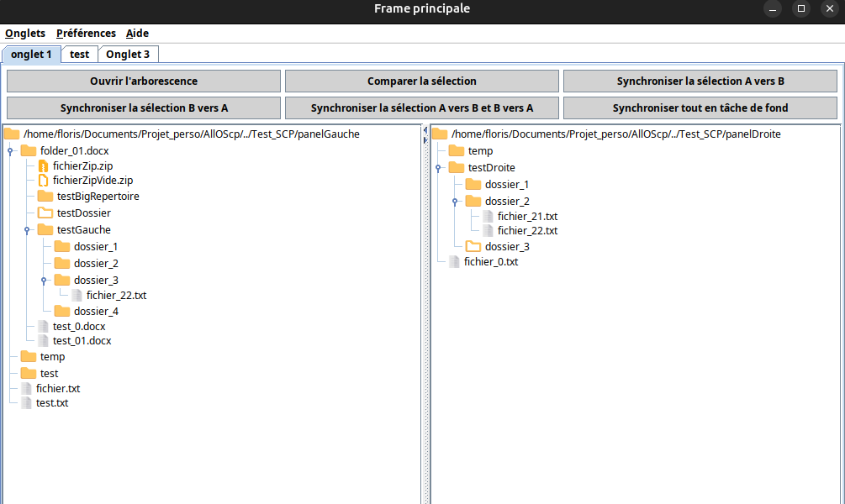Switch to the Onglet 3 tab

(128, 55)
